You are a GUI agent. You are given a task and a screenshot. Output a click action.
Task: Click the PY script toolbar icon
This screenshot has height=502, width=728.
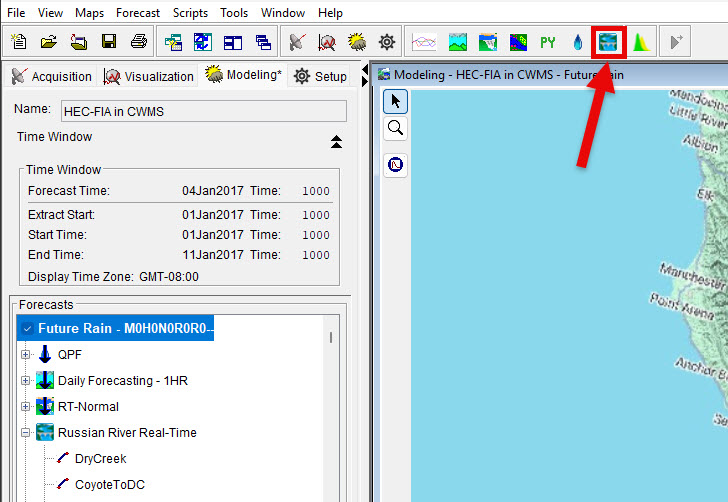pyautogui.click(x=547, y=42)
